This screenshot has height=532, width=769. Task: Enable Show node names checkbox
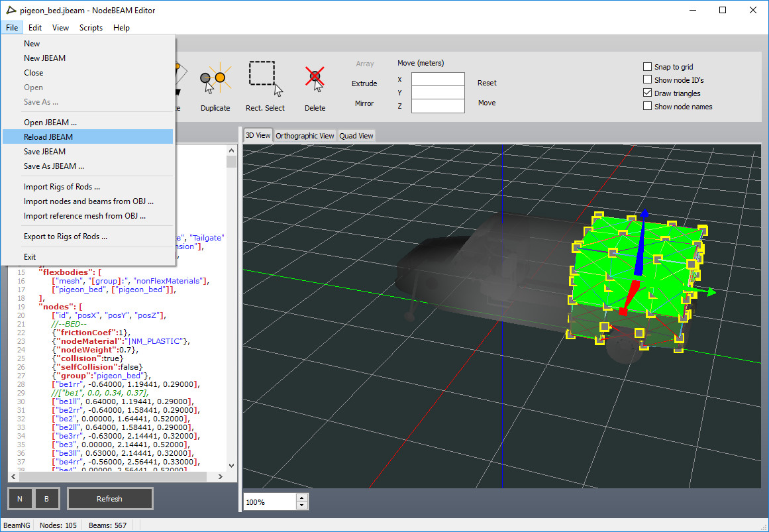coord(647,106)
